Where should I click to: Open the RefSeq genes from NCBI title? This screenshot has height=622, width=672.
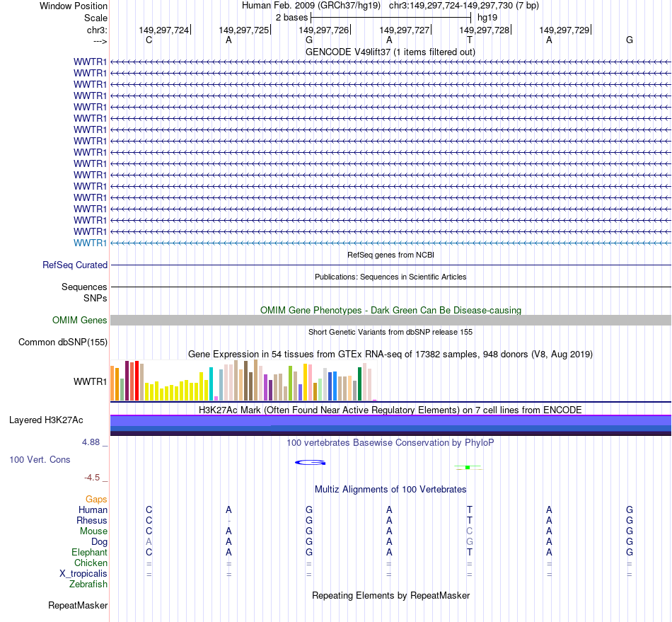(390, 255)
